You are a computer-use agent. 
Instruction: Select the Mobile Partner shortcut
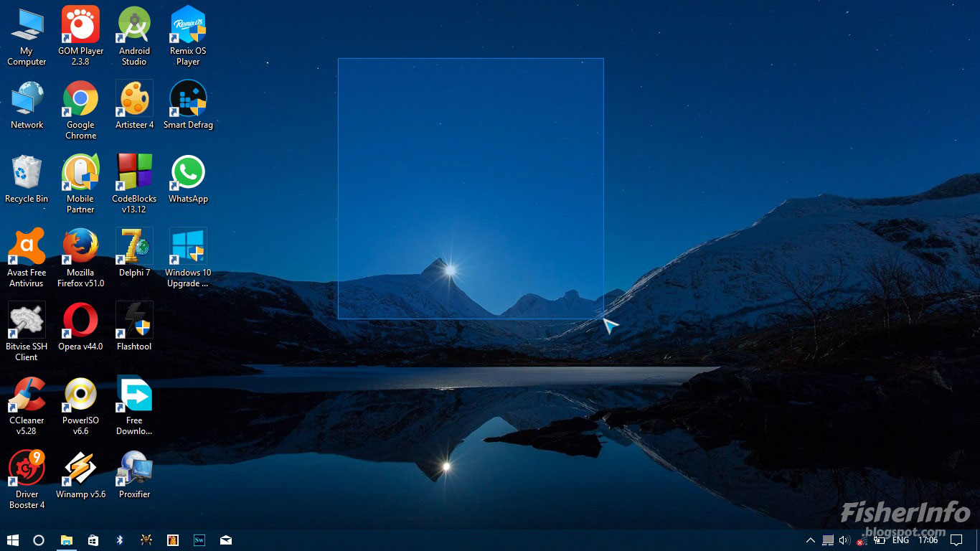80,184
